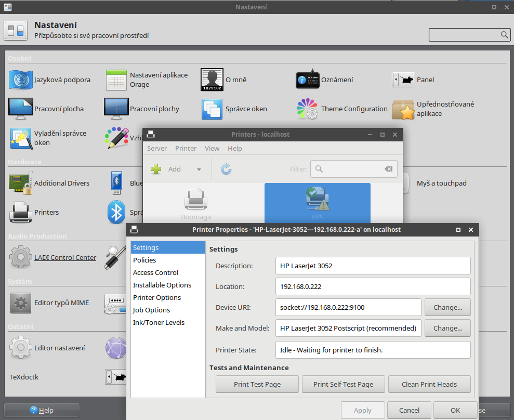Image resolution: width=514 pixels, height=420 pixels.
Task: Open the Pracovní plochy workspaces icon
Action: [x=116, y=109]
